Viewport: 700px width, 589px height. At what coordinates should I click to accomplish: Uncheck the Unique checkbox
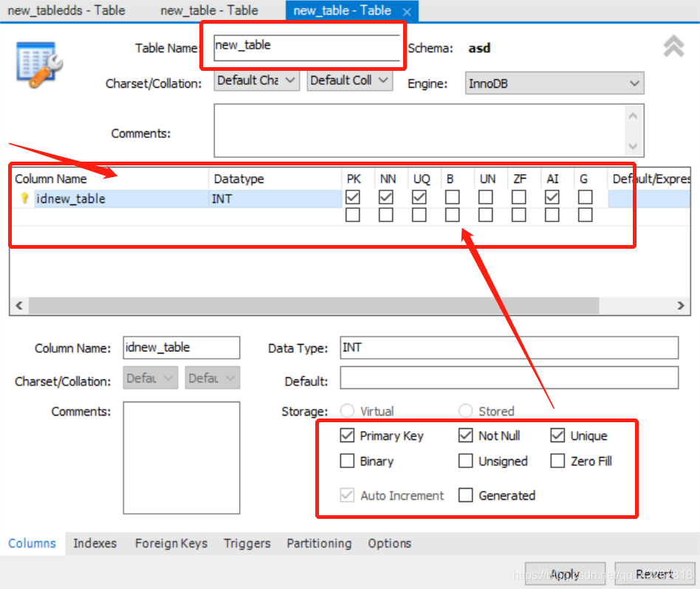pos(558,435)
